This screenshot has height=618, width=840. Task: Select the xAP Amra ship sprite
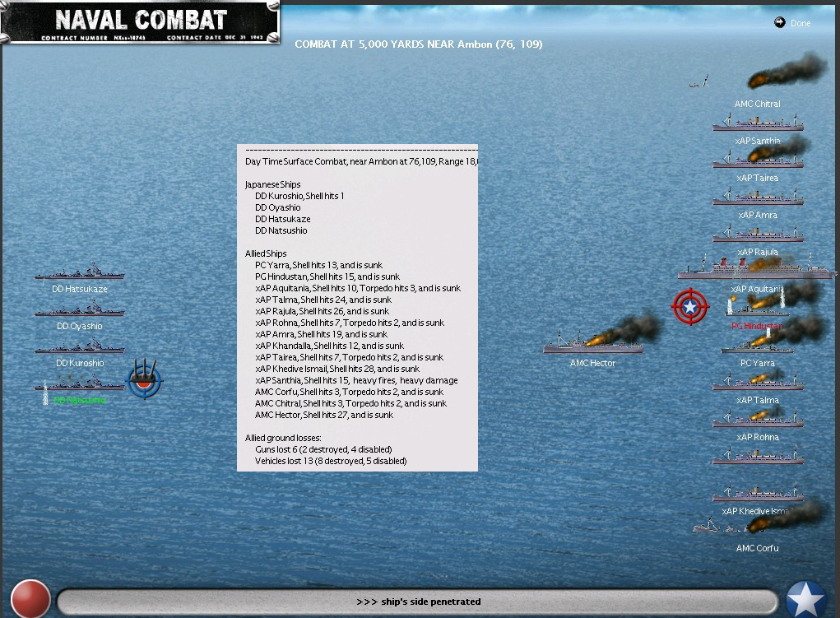pyautogui.click(x=758, y=196)
